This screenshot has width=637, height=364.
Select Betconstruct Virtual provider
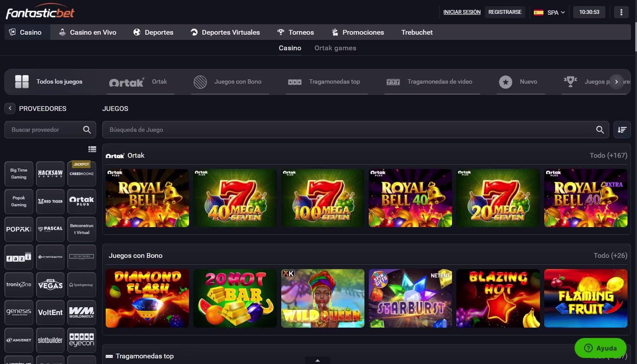(81, 229)
